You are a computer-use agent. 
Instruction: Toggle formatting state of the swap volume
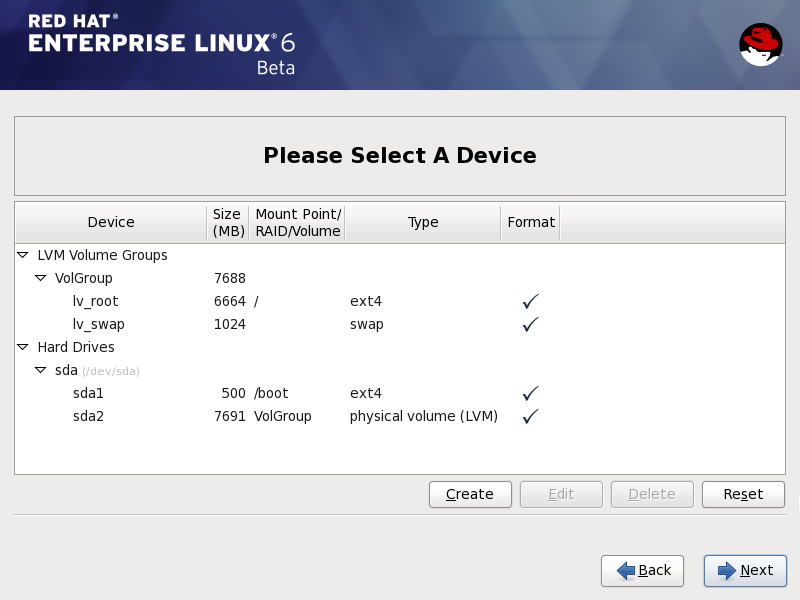pos(530,323)
